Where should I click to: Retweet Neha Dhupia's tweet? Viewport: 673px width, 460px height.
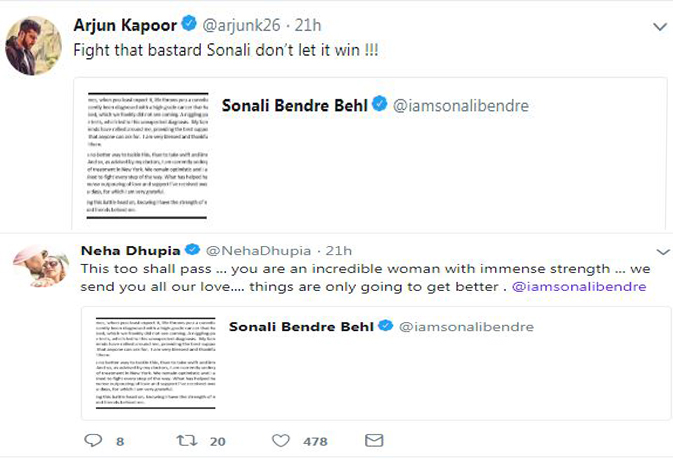(x=186, y=440)
